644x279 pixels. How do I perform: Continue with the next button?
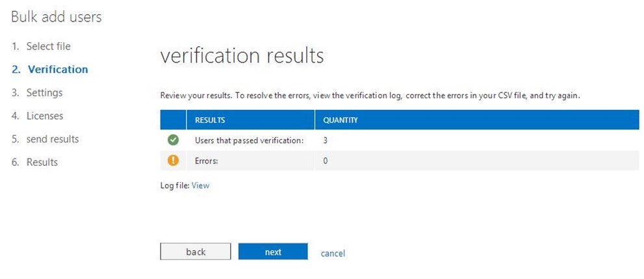point(273,252)
